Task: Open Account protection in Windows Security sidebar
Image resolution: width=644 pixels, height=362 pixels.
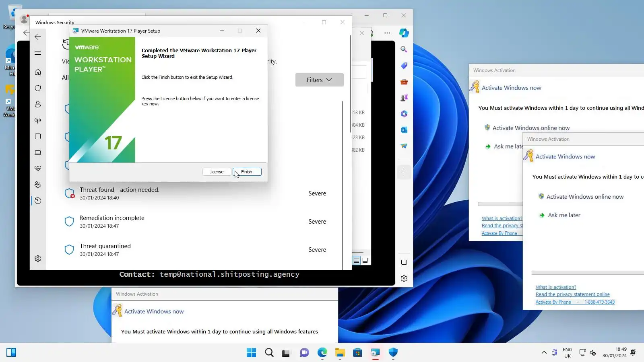Action: [x=38, y=104]
